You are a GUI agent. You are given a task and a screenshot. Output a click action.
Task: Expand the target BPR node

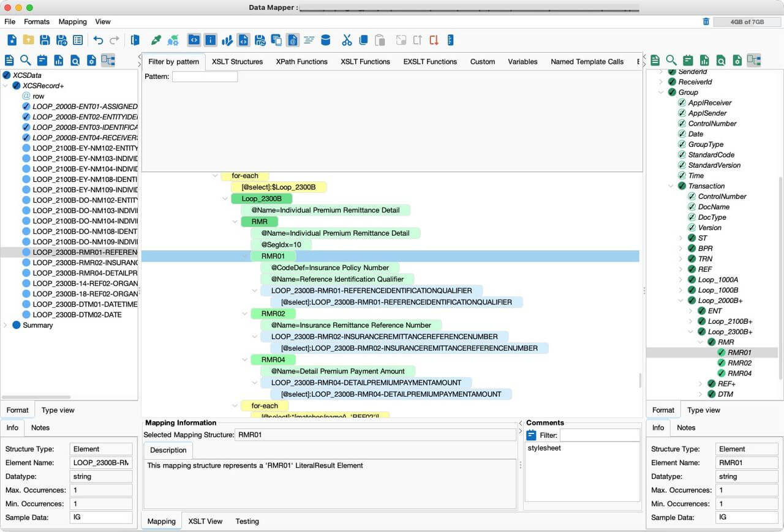680,249
